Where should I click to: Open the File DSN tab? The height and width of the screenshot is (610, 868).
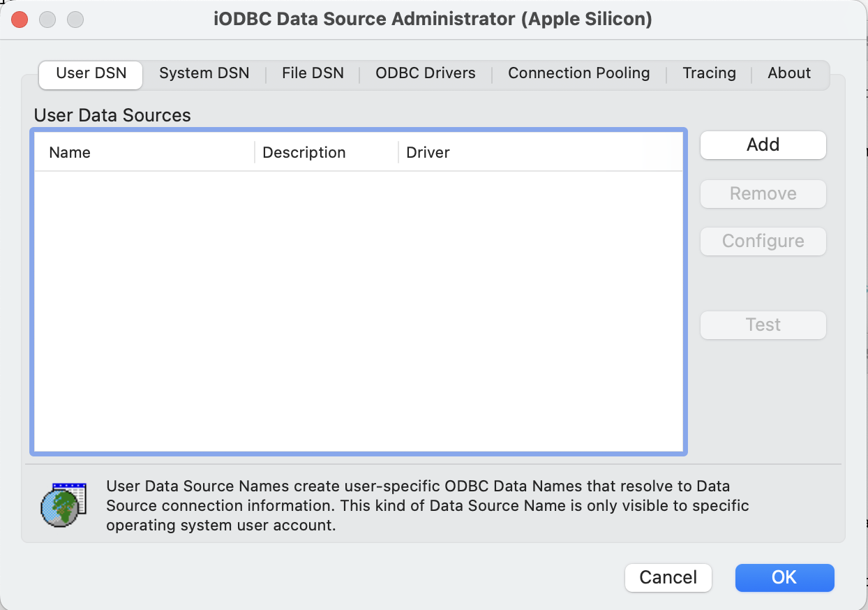(313, 73)
